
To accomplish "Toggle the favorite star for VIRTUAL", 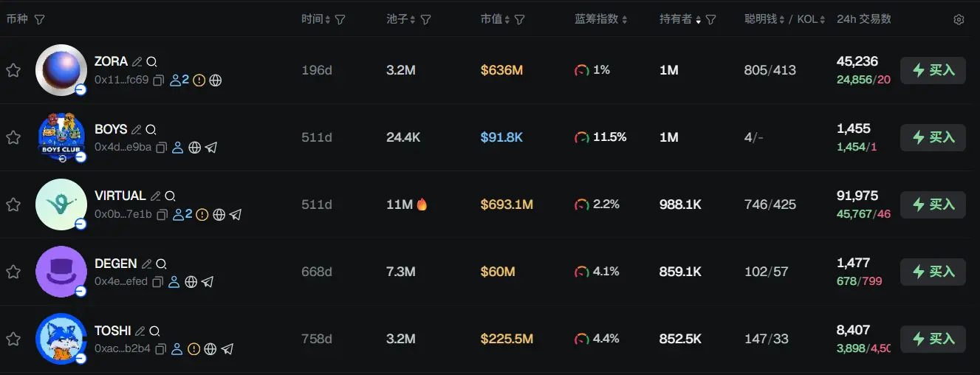I will click(x=13, y=204).
